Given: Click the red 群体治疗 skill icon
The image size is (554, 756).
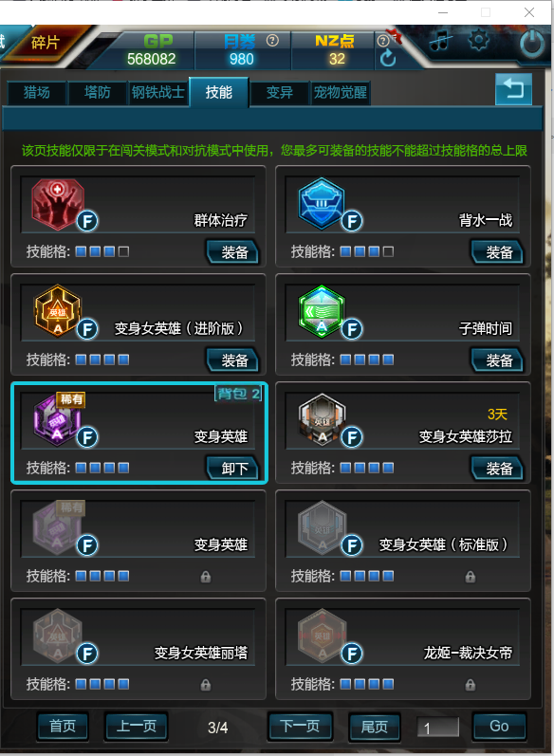Looking at the screenshot, I should (58, 204).
